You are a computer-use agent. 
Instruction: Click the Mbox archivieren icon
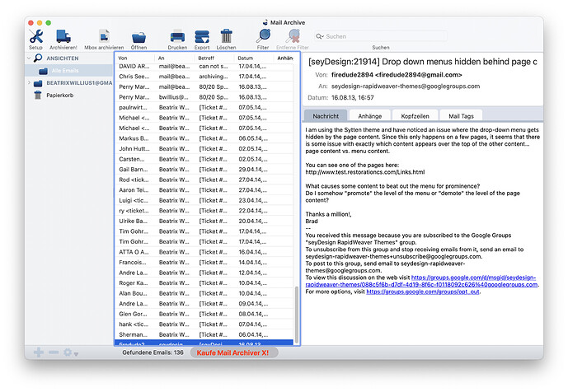point(104,36)
